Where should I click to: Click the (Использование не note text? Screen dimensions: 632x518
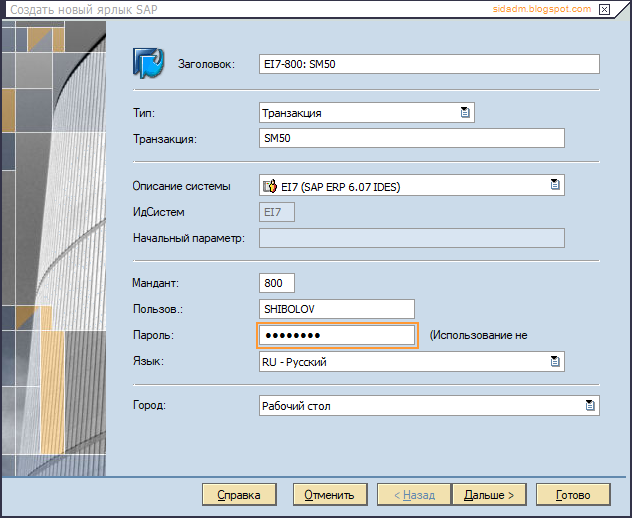[478, 335]
